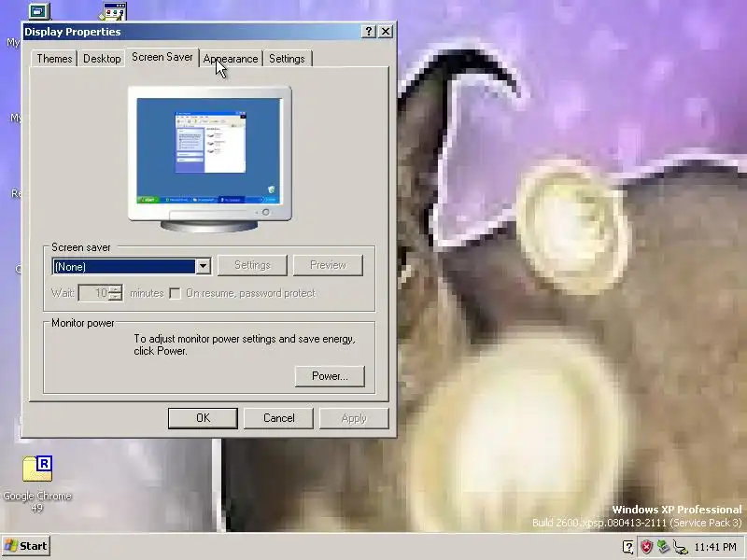Open the control panel desktop icon at top
The height and width of the screenshot is (560, 747).
114,11
